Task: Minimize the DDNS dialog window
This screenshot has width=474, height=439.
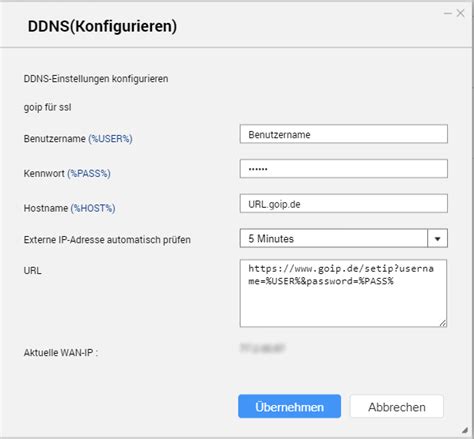Action: tap(448, 13)
